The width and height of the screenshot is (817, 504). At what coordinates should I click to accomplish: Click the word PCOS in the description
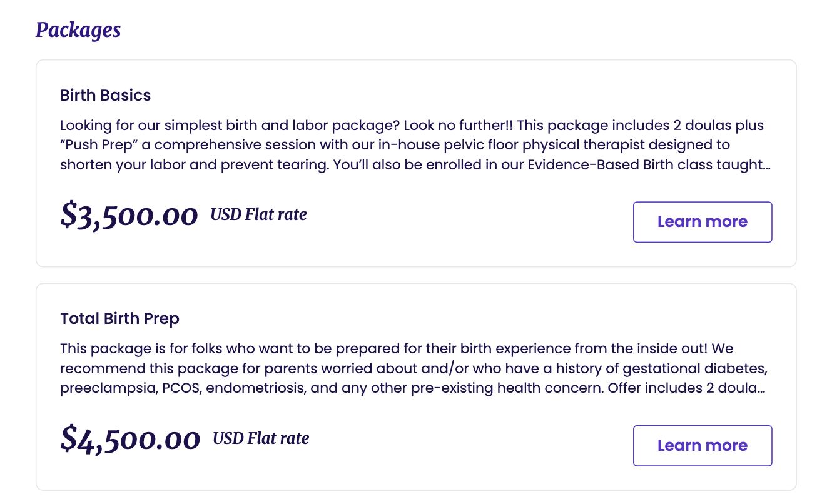(181, 388)
